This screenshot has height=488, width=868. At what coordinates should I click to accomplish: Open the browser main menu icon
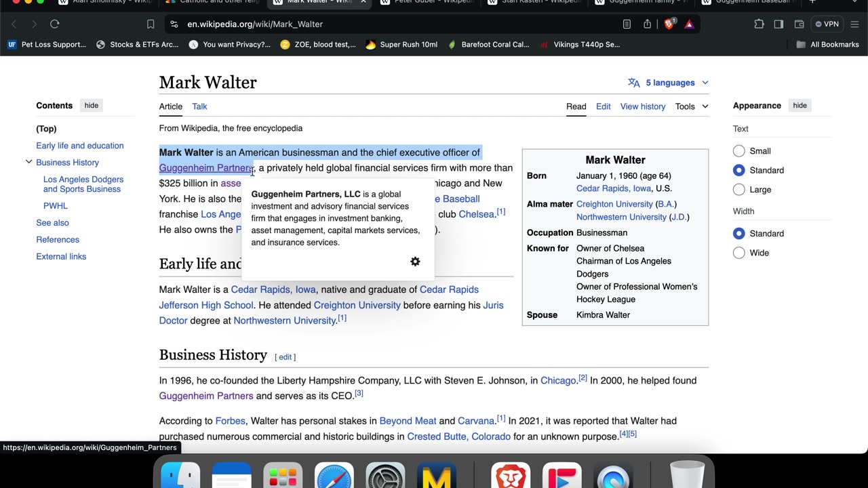coord(854,24)
